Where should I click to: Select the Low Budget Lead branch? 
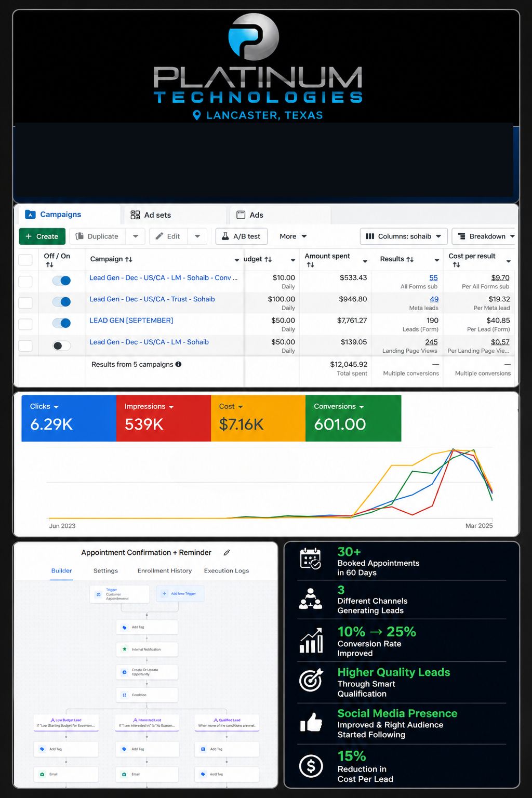(x=66, y=723)
